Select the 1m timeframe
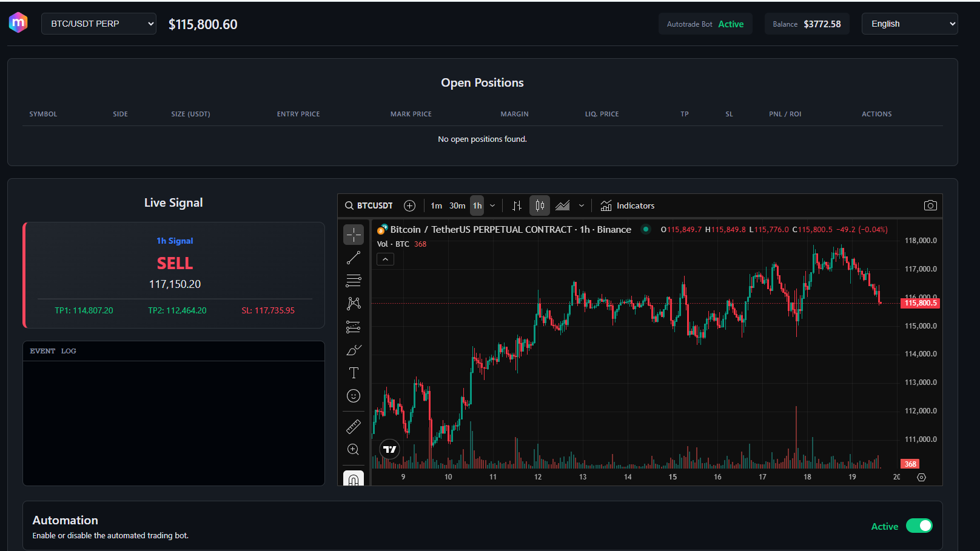Viewport: 980px width, 551px height. pos(436,205)
